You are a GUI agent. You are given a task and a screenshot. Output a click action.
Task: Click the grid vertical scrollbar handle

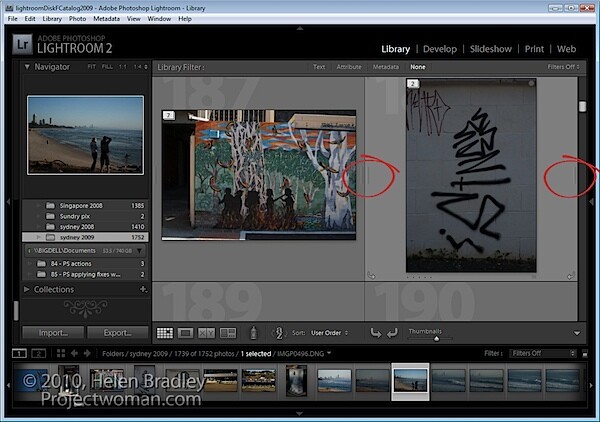(582, 106)
